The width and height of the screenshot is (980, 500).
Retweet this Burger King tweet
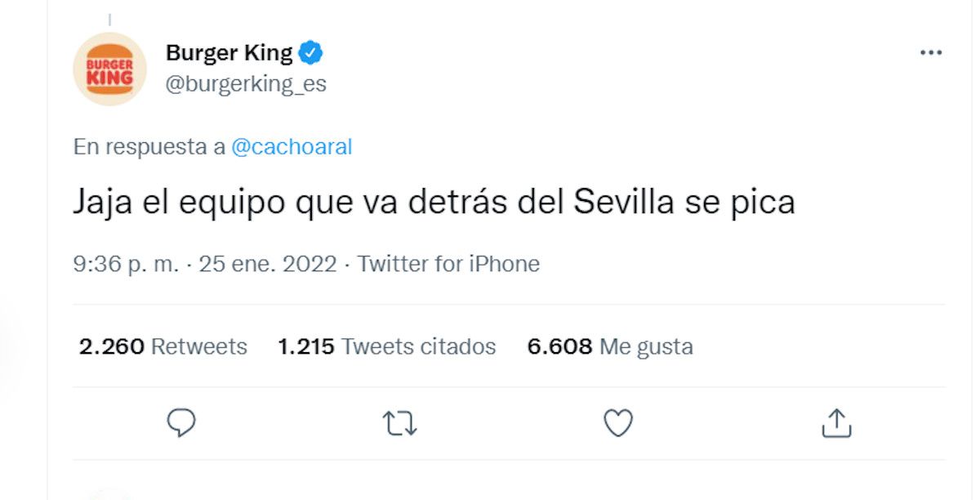pyautogui.click(x=399, y=422)
